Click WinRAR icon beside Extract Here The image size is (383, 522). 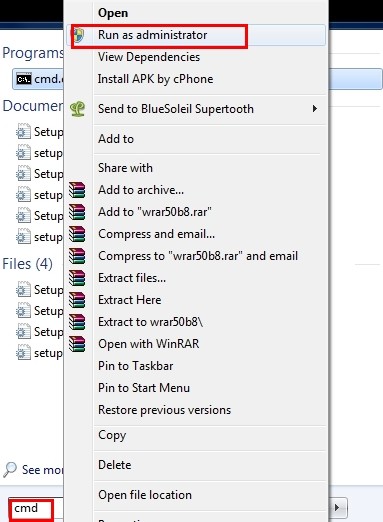pyautogui.click(x=77, y=300)
